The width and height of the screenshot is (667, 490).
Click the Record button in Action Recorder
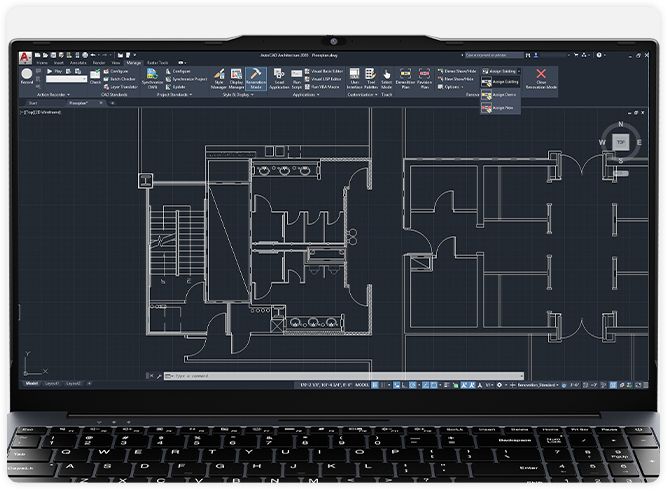[x=26, y=76]
